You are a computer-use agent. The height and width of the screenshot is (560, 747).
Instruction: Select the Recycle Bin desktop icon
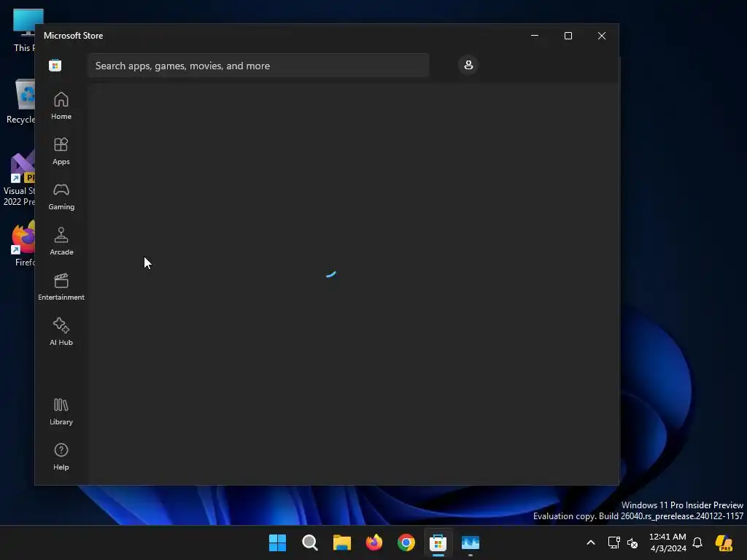tap(21, 101)
